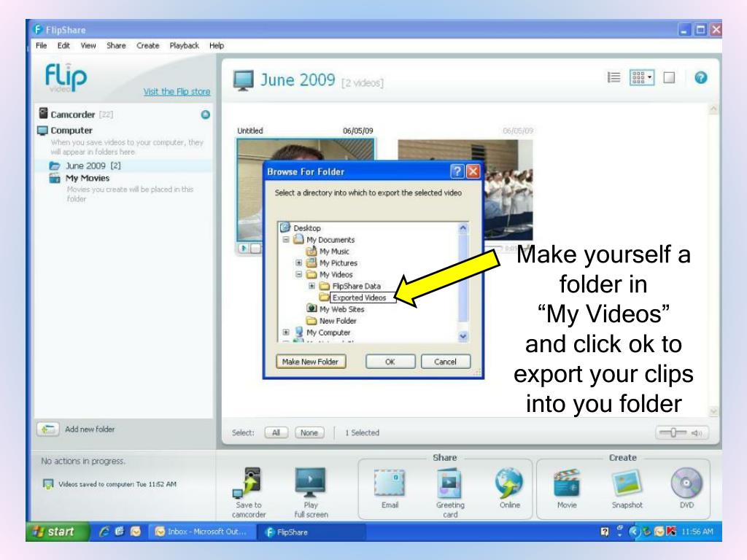Expand My Pictures node
The image size is (747, 560).
tap(298, 262)
